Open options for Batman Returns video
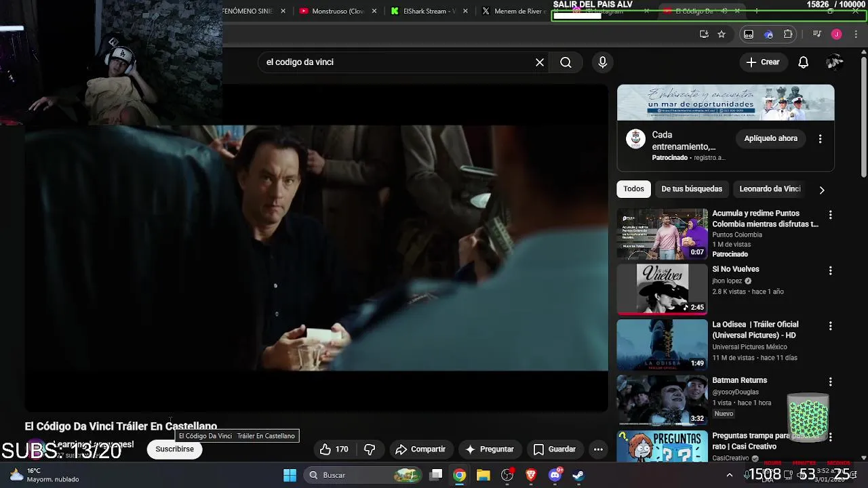868x488 pixels. point(830,382)
